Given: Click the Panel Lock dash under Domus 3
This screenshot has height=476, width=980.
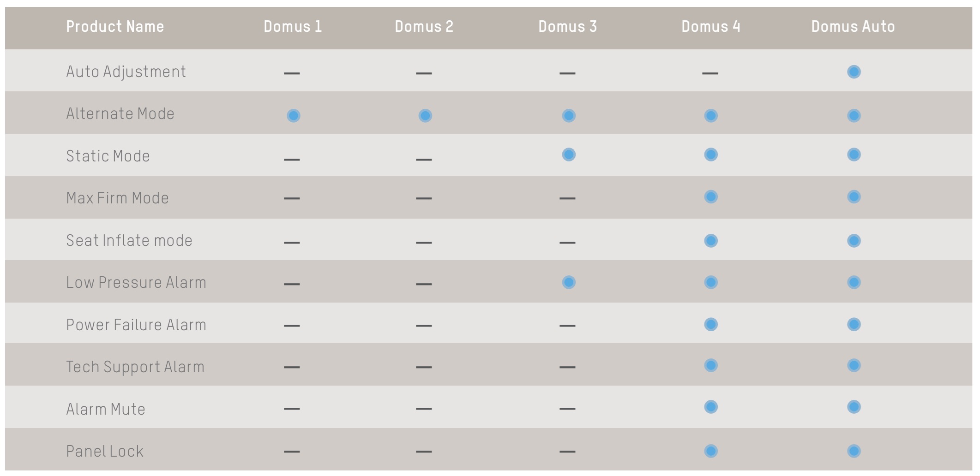Looking at the screenshot, I should pos(567,452).
